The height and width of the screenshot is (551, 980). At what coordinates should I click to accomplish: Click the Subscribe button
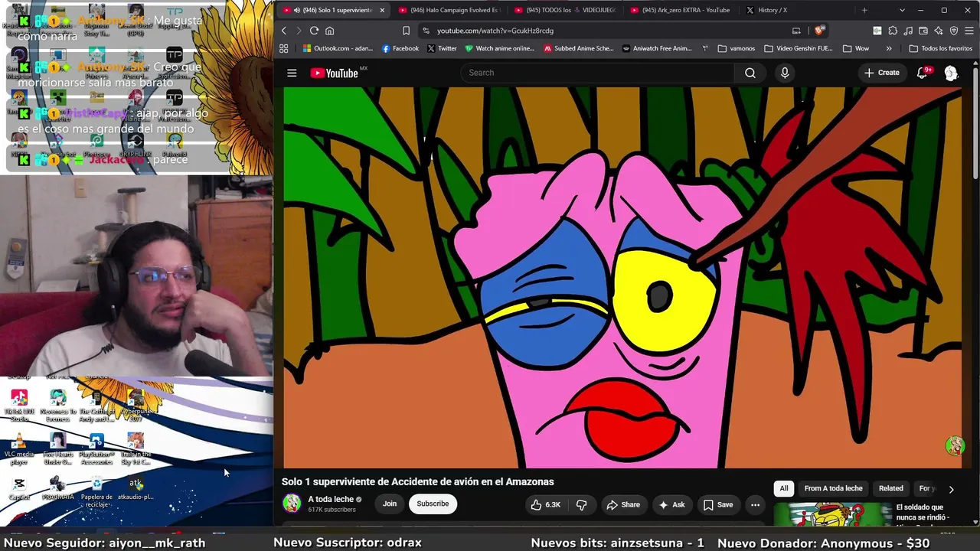(433, 504)
